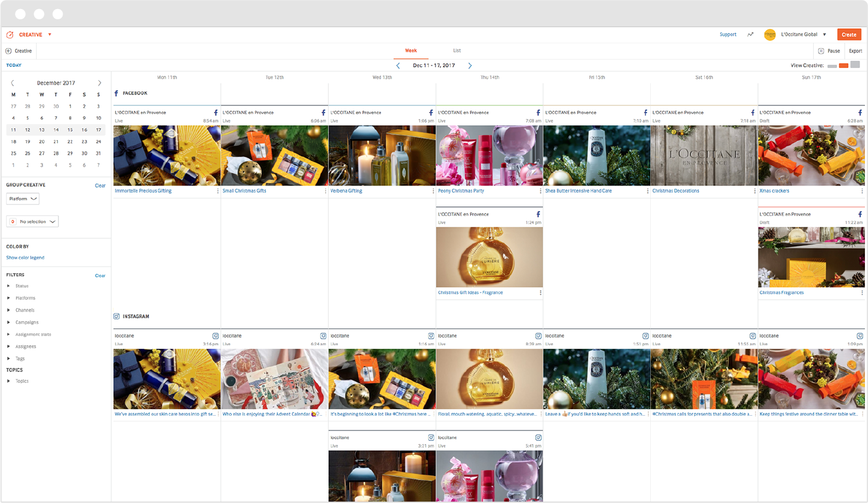The image size is (868, 503).
Task: Open options for Christmas Gift Ideas - Fragrance
Action: tap(541, 292)
